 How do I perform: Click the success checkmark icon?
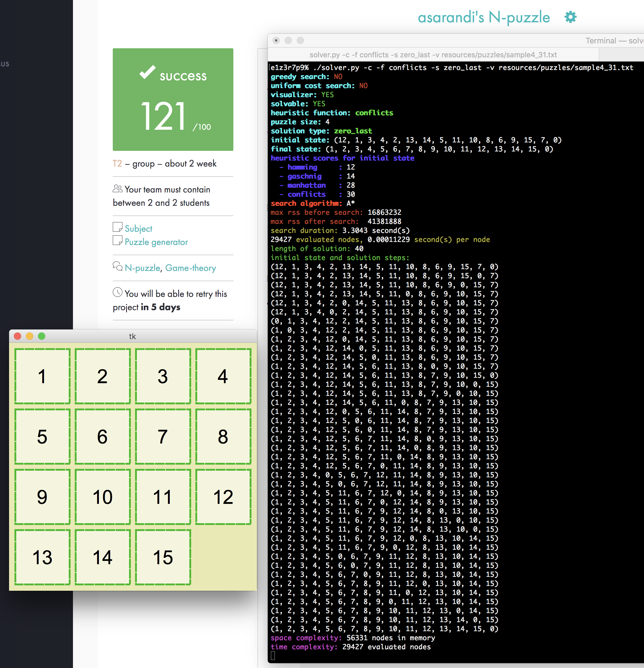pos(147,72)
